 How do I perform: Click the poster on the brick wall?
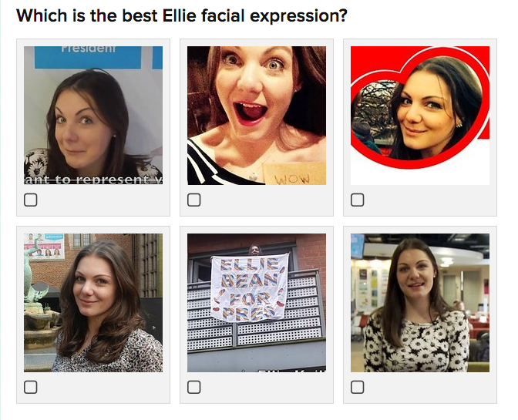[44, 246]
